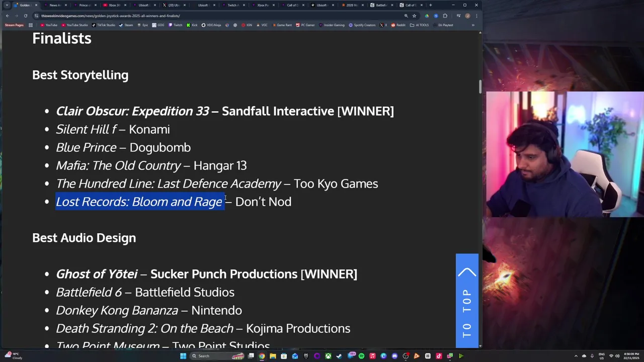Open the clock and date panel
Image resolution: width=644 pixels, height=362 pixels.
click(631, 356)
